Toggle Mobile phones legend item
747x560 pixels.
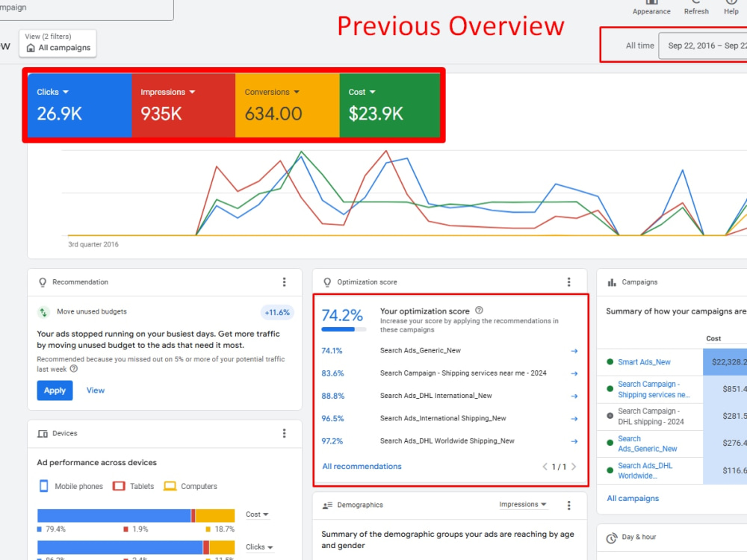click(x=71, y=486)
